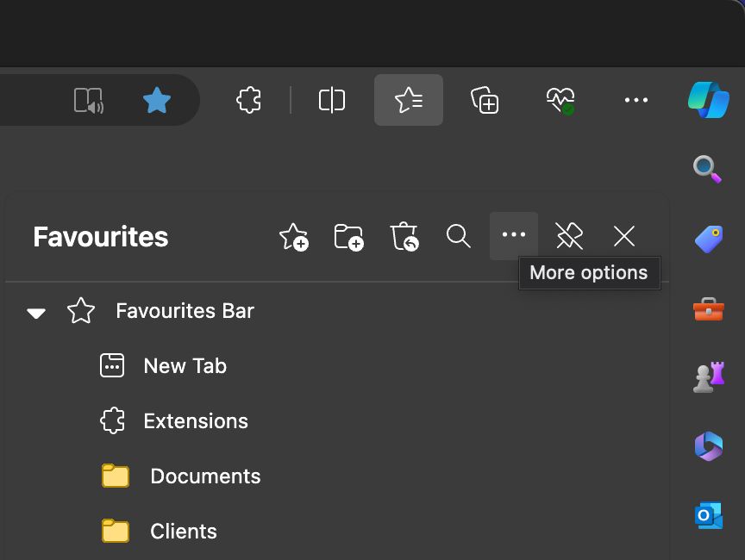Screen dimensions: 745x560
Task: Click the Documents folder icon
Action: pyautogui.click(x=116, y=476)
